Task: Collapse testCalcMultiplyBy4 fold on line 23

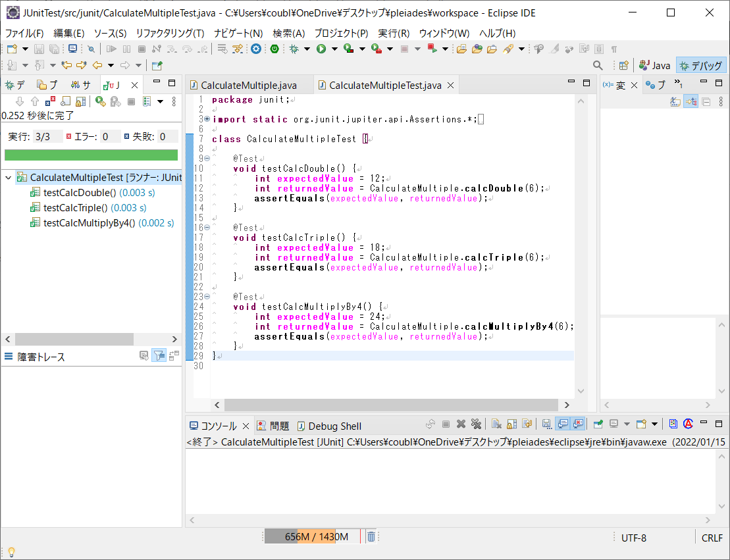Action: tap(207, 297)
